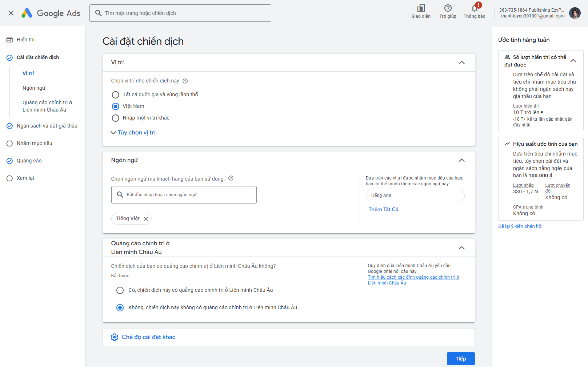Go to Cài đặt chiến dịch step
Viewport: 588px width, 367px height.
tap(38, 57)
